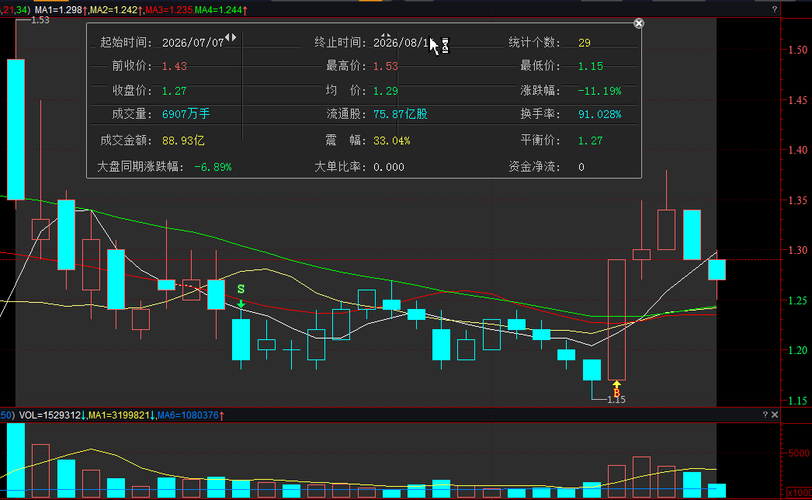This screenshot has width=812, height=500.
Task: Click the 1.50 price axis label
Action: click(798, 50)
